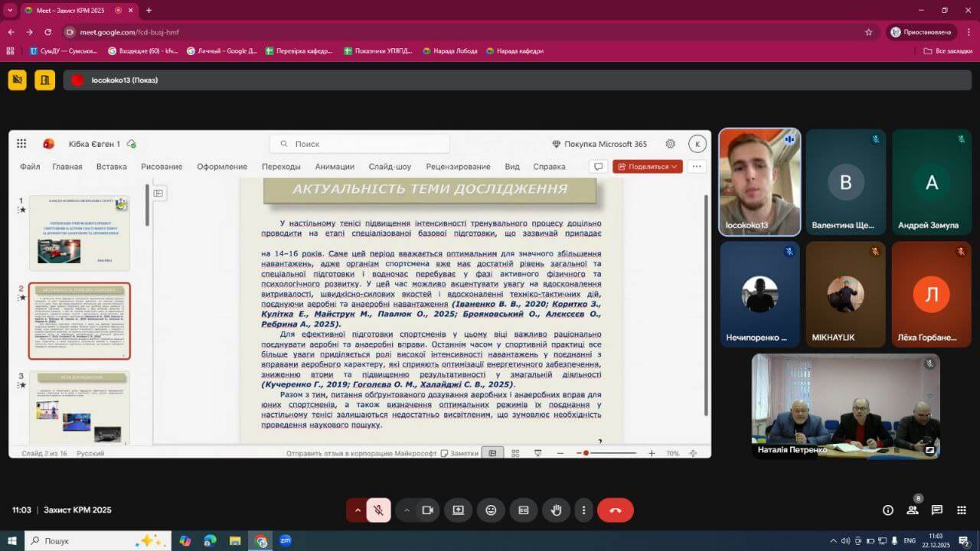Expand audio settings arrow beside microphone
Image resolution: width=980 pixels, height=551 pixels.
click(x=358, y=510)
